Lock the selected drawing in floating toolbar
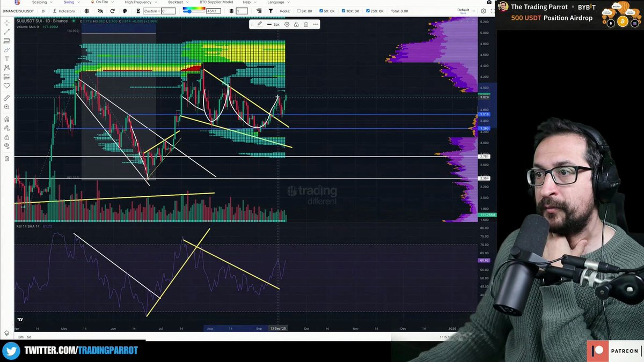 [x=296, y=24]
